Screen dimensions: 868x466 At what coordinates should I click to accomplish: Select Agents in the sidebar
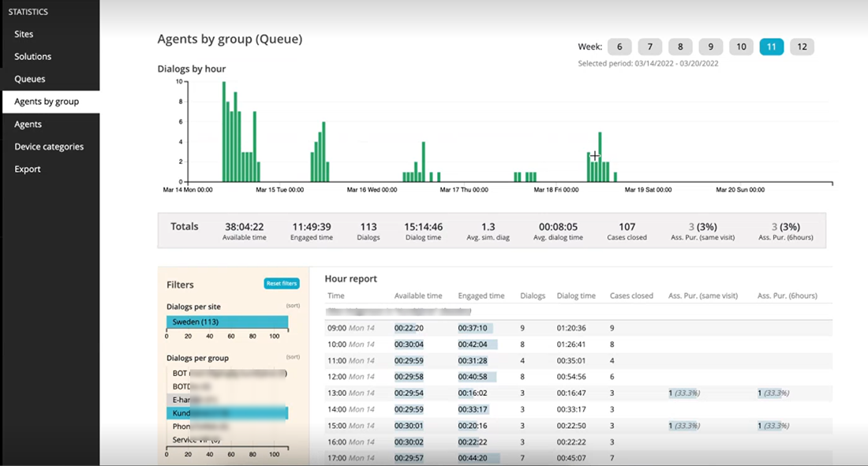tap(28, 124)
